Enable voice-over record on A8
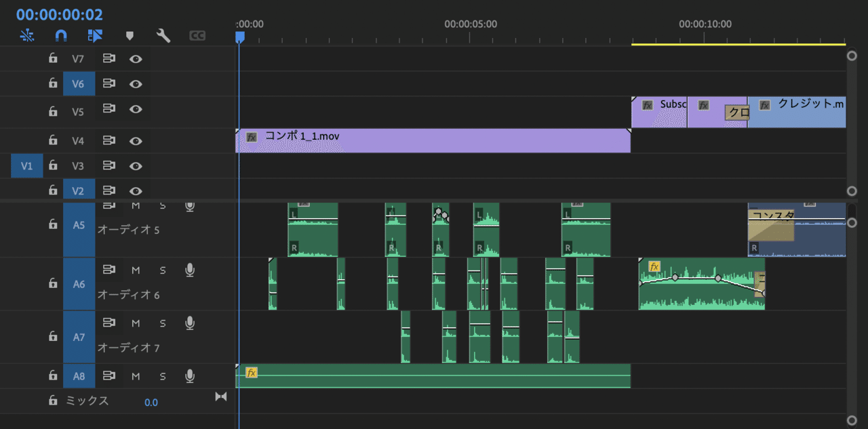This screenshot has height=429, width=868. 190,376
